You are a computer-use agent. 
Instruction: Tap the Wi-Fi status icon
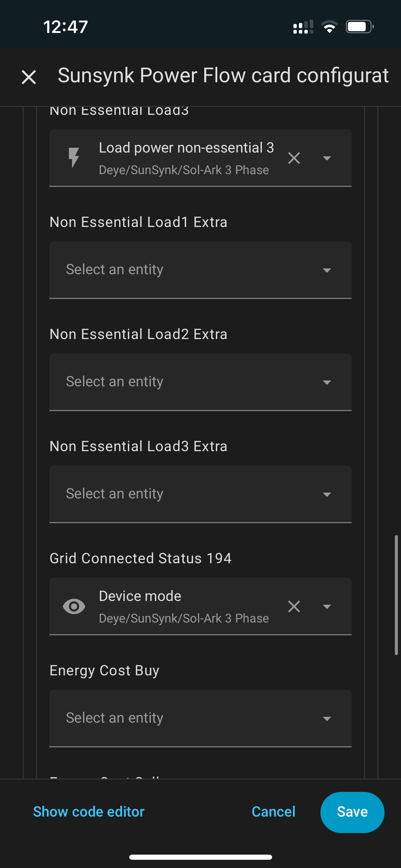tap(329, 27)
